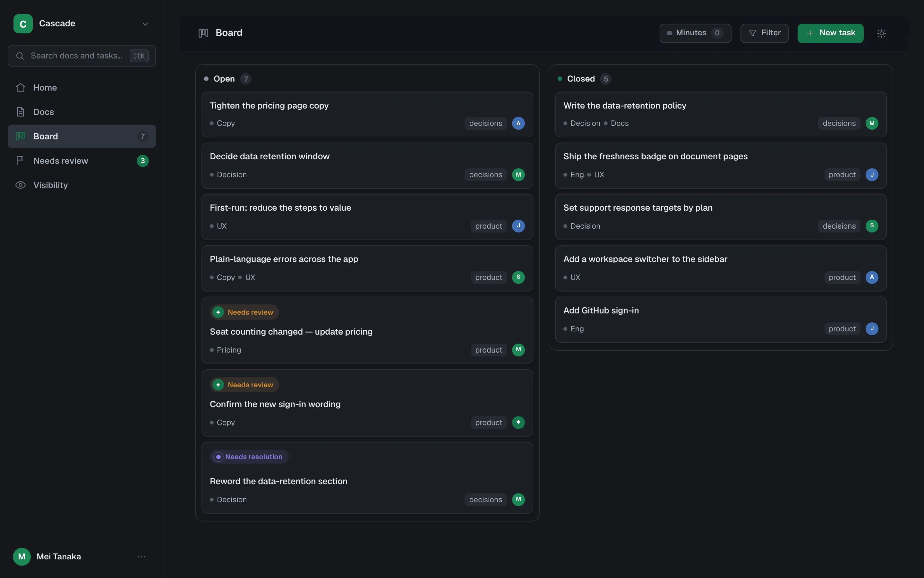Click the green 3 badge on Needs review
This screenshot has height=578, width=924.
pyautogui.click(x=143, y=161)
